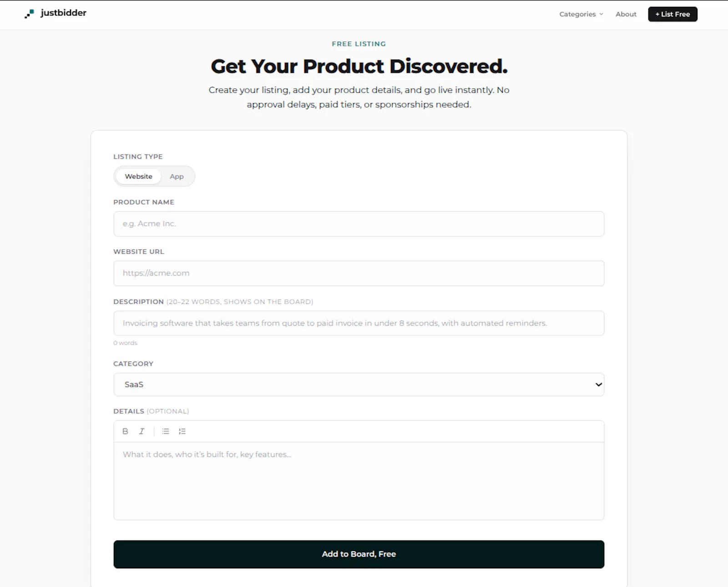Click the justbidder brand name link
This screenshot has height=587, width=728.
63,13
